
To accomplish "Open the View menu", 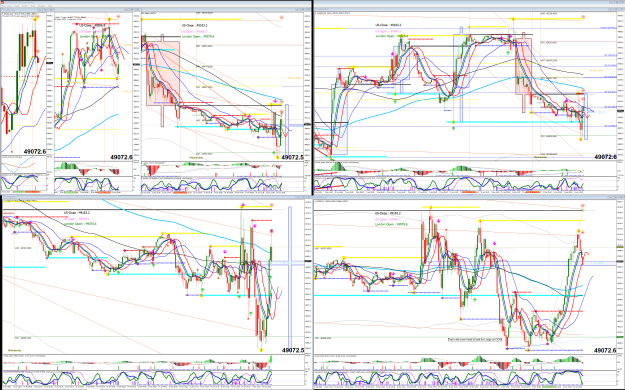I will [x=10, y=6].
